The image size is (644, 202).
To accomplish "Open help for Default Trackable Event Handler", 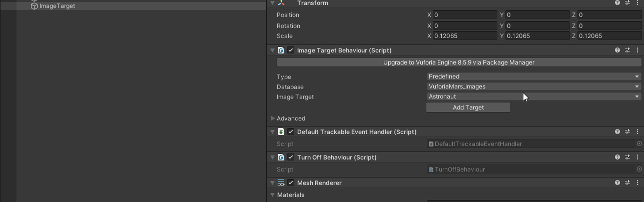I will (617, 132).
